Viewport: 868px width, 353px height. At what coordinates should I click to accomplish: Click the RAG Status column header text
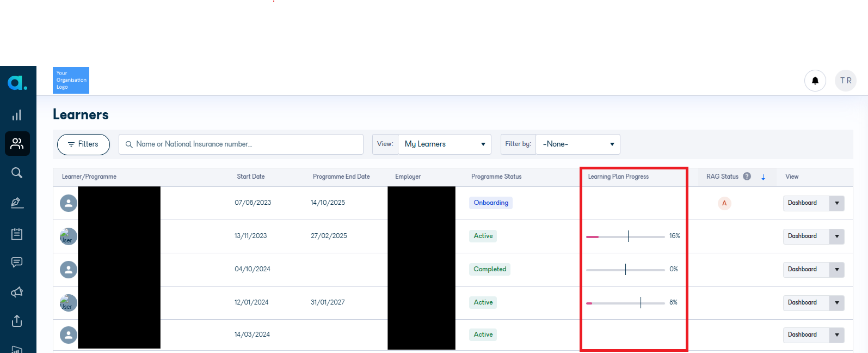(x=722, y=176)
